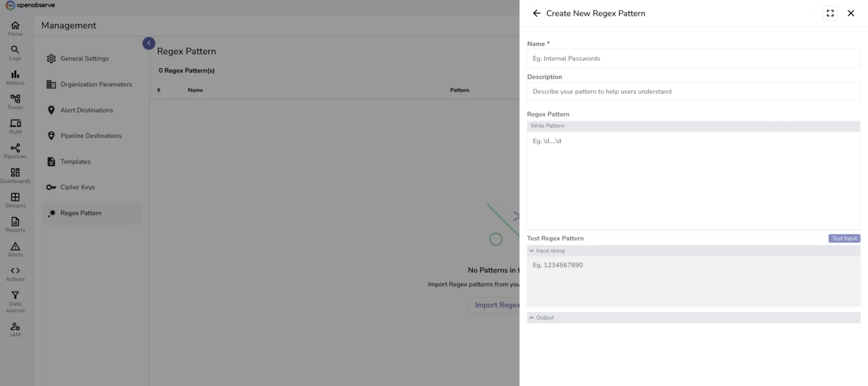Focus the test Input string textarea

[693, 281]
